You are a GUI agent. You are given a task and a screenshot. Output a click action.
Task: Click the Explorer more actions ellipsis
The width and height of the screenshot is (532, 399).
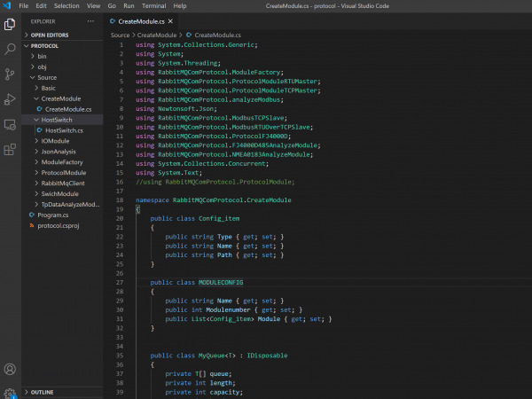tap(90, 20)
